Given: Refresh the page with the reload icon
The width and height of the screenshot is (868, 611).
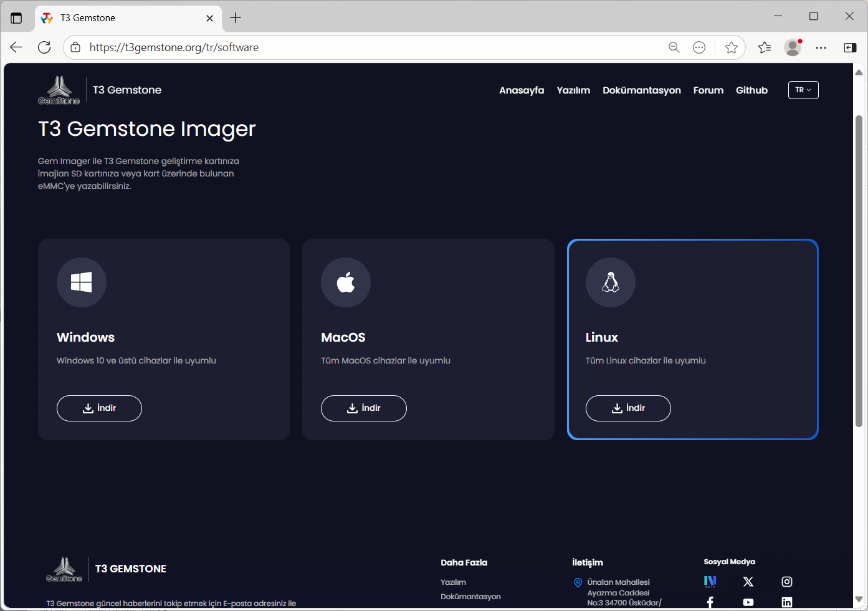Looking at the screenshot, I should click(x=44, y=47).
